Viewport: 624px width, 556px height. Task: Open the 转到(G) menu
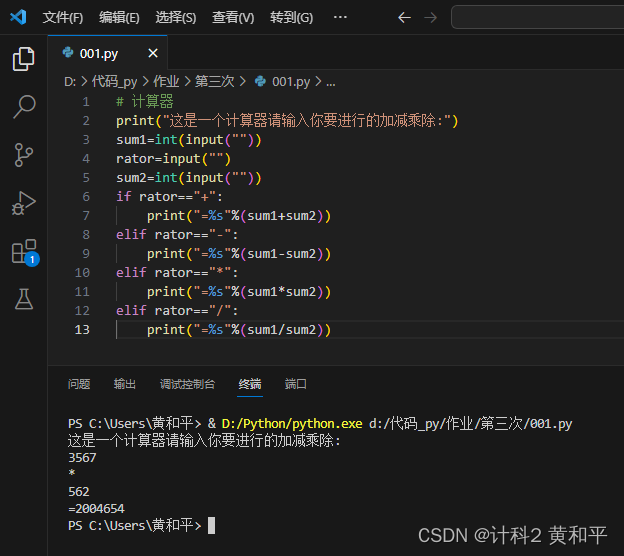[x=291, y=18]
